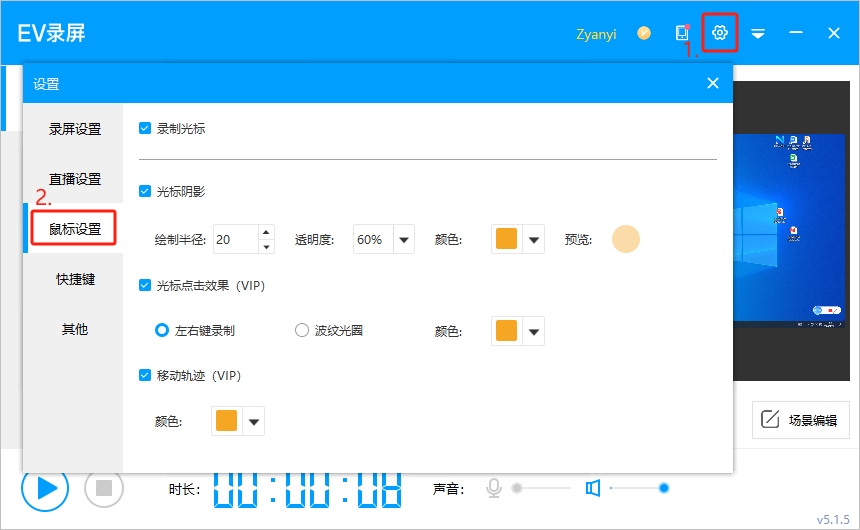Toggle the 光标点击效果 (VIP) checkbox

tap(145, 285)
